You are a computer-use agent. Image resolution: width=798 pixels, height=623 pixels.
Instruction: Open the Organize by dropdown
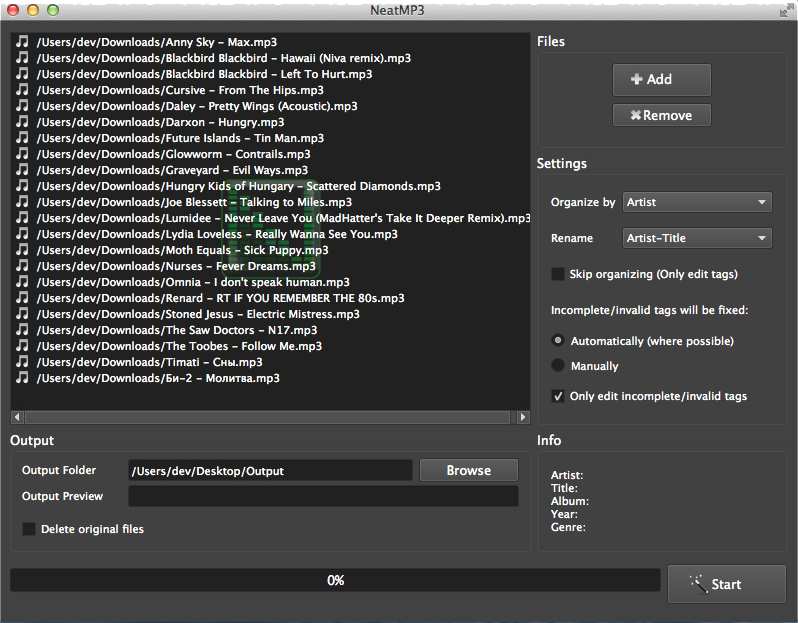coord(697,202)
